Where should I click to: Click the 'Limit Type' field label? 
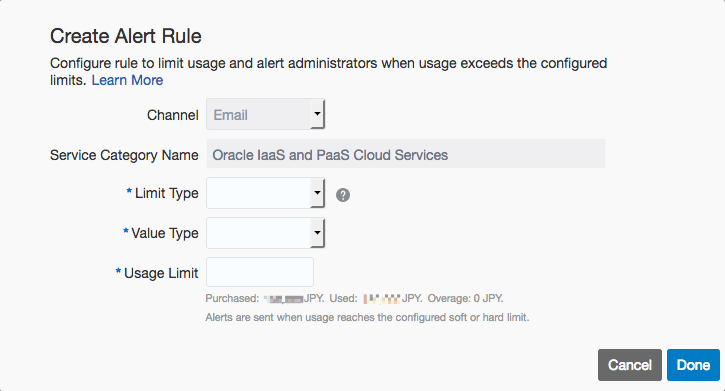click(x=166, y=193)
